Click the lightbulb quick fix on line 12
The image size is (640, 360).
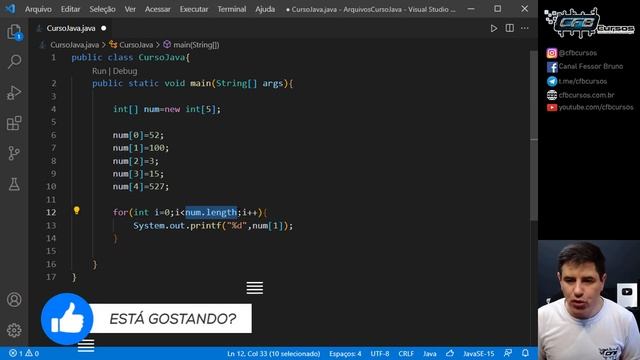76,211
